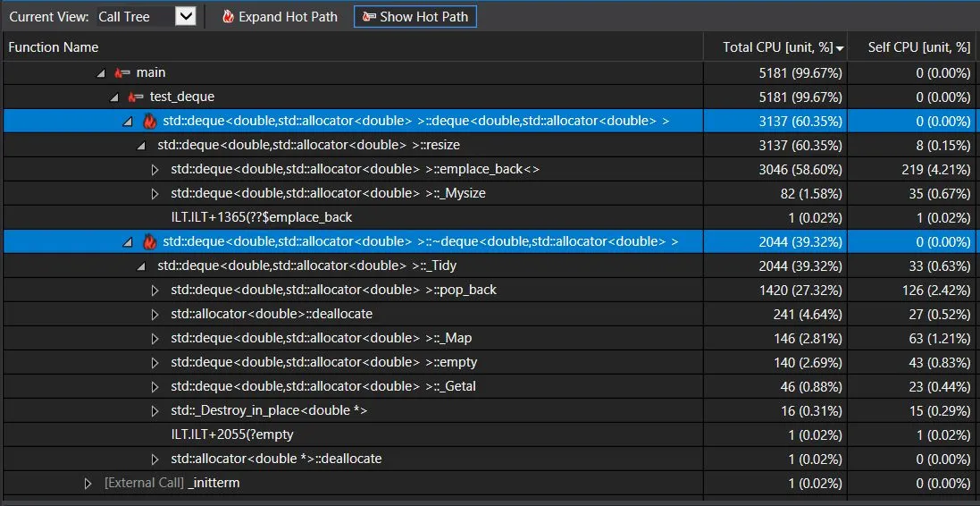Select ILT.ILT+1365(??$emplace_back row
Image resolution: width=980 pixels, height=506 pixels.
(490, 217)
